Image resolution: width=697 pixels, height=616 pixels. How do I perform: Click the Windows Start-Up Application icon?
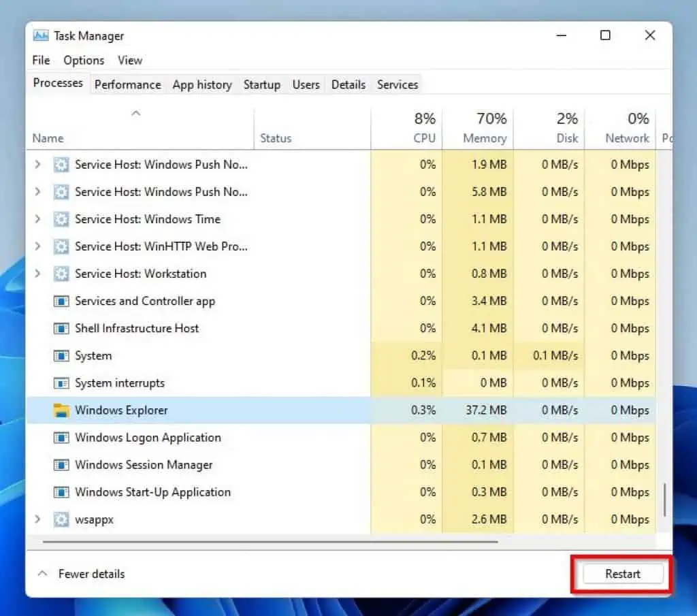click(61, 492)
